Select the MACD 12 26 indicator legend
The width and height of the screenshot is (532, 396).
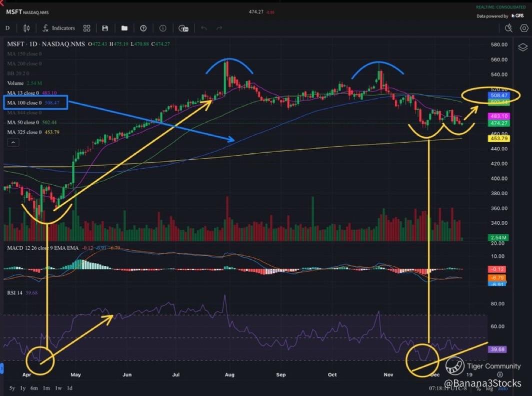pyautogui.click(x=63, y=248)
